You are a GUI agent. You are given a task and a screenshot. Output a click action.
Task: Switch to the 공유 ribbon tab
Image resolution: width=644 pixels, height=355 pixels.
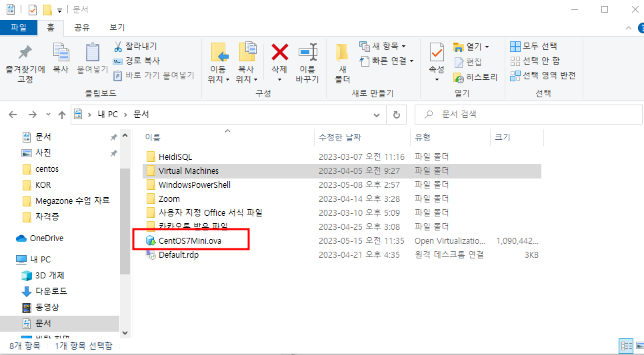(82, 27)
